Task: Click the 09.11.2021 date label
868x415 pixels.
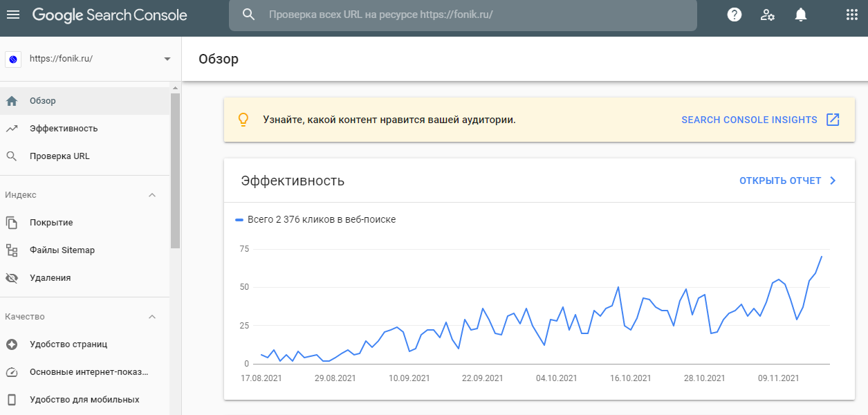Action: click(x=779, y=378)
